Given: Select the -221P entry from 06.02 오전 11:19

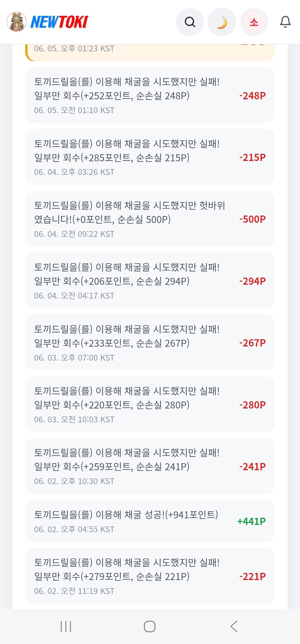Looking at the screenshot, I should coord(150,576).
